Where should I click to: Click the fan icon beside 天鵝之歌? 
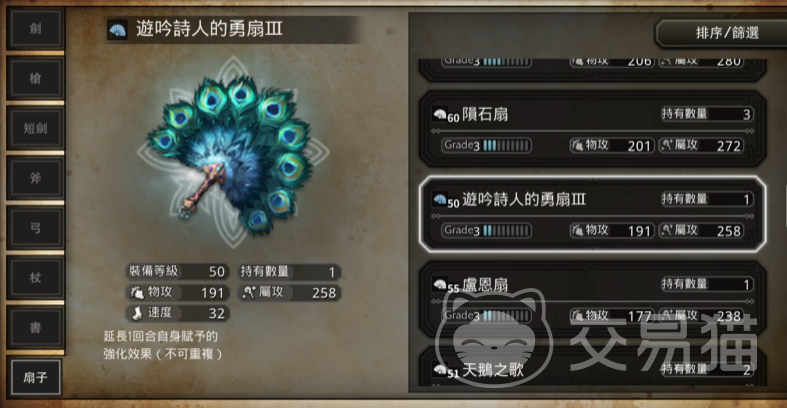(x=440, y=369)
